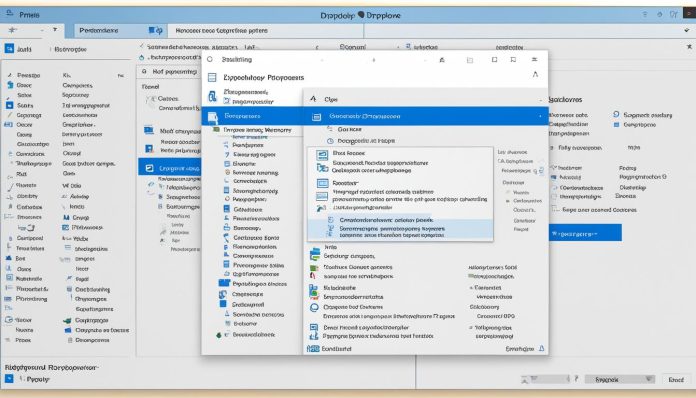The image size is (696, 398).
Task: Expand the chevron down at tab bar's right end
Action: click(x=687, y=31)
